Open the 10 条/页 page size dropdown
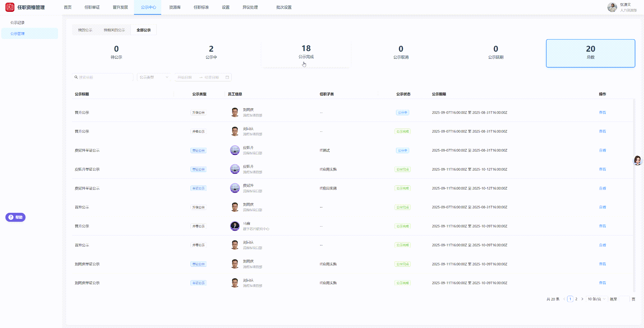This screenshot has width=644, height=328. (596, 299)
